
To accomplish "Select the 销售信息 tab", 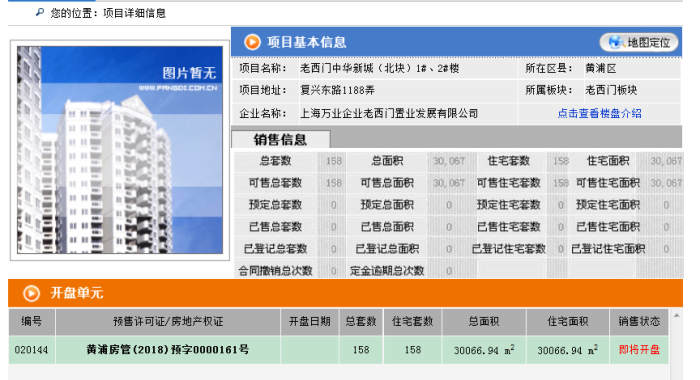I will coord(281,139).
